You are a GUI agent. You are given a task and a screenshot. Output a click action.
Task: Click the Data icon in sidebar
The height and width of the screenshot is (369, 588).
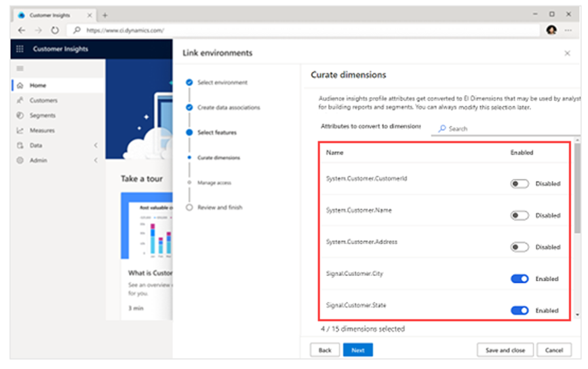click(x=20, y=145)
